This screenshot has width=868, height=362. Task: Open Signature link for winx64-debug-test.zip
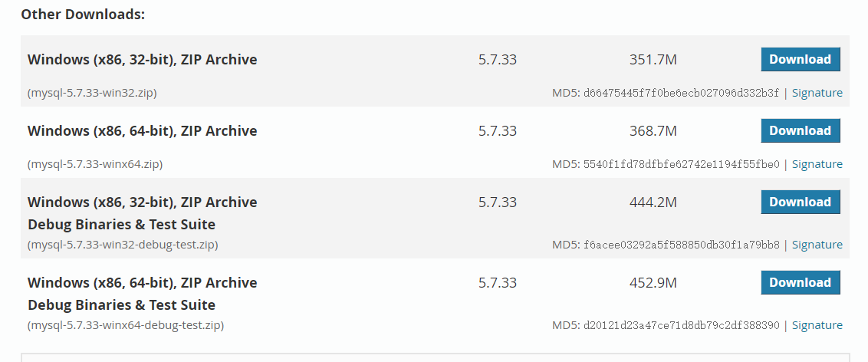click(x=817, y=325)
